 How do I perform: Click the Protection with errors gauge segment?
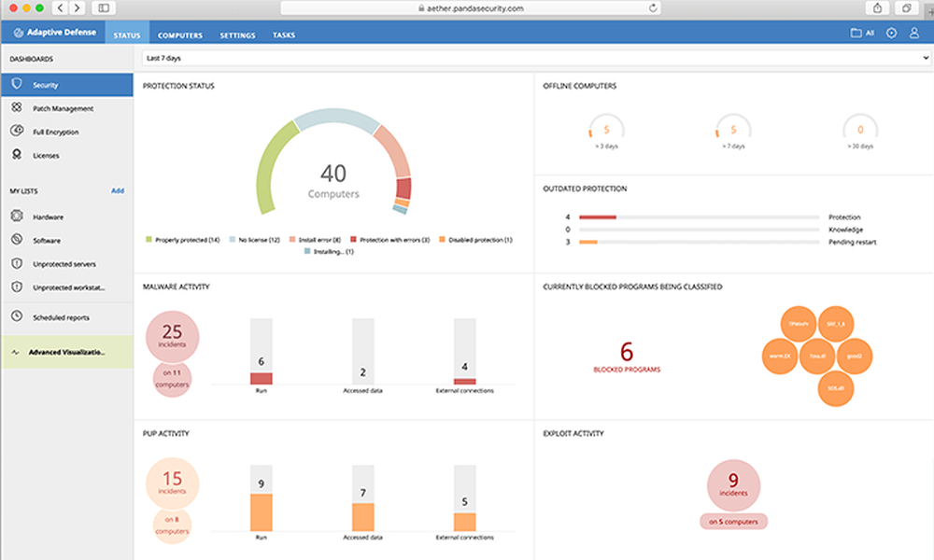[x=403, y=188]
